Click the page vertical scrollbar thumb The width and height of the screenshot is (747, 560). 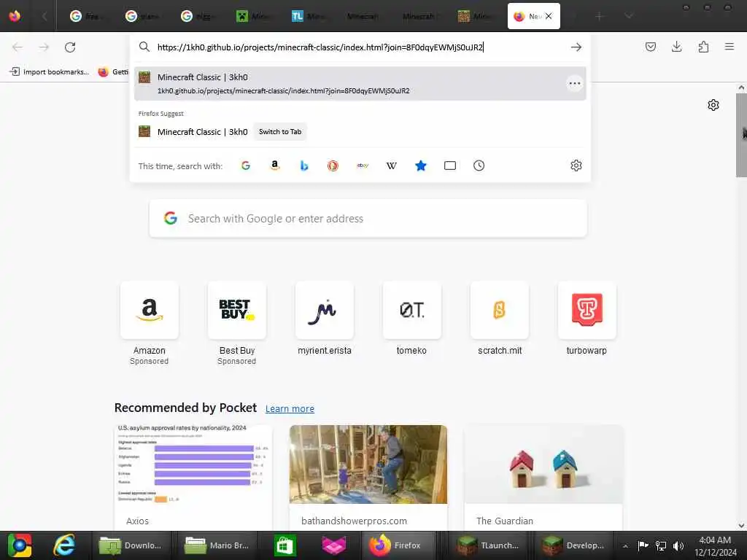point(741,135)
